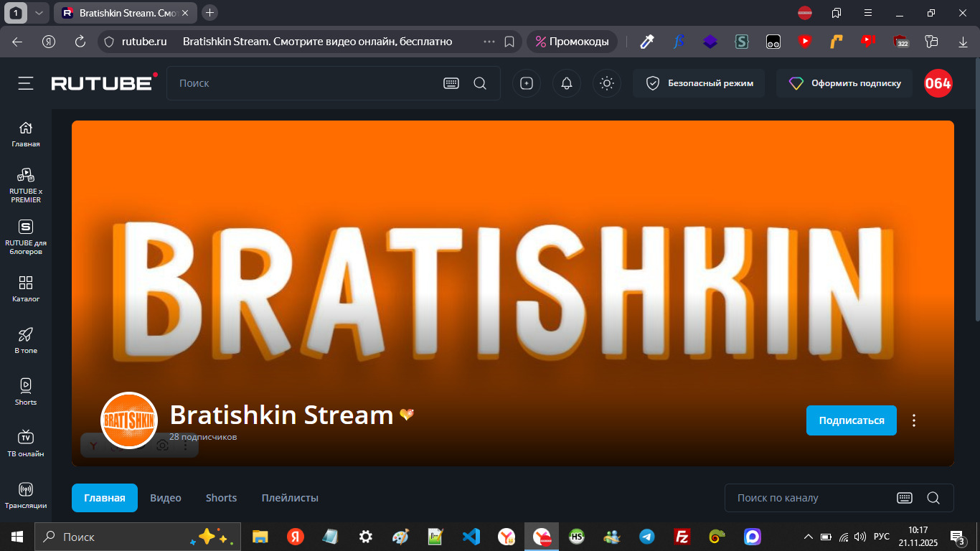The height and width of the screenshot is (551, 980).
Task: Open 'Каталог' in the sidebar
Action: [26, 288]
